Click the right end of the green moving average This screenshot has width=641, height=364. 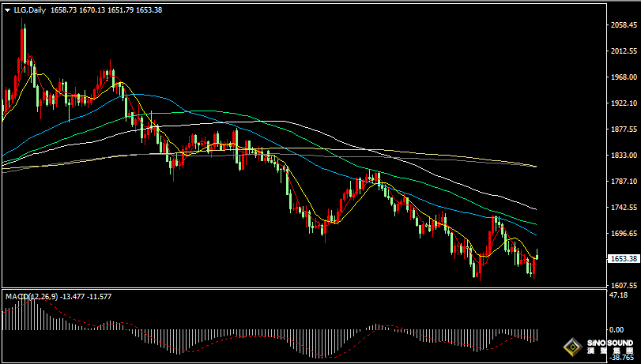[536, 223]
